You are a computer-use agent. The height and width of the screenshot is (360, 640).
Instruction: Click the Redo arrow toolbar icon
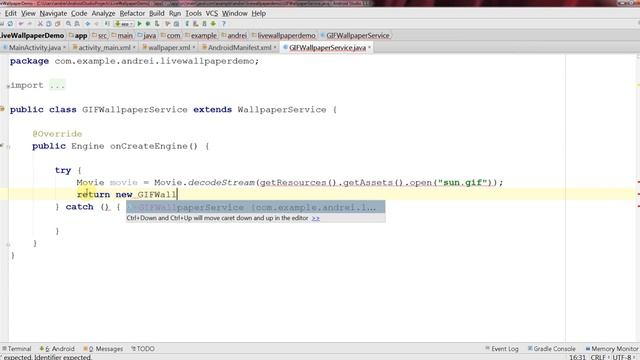[x=29, y=24]
